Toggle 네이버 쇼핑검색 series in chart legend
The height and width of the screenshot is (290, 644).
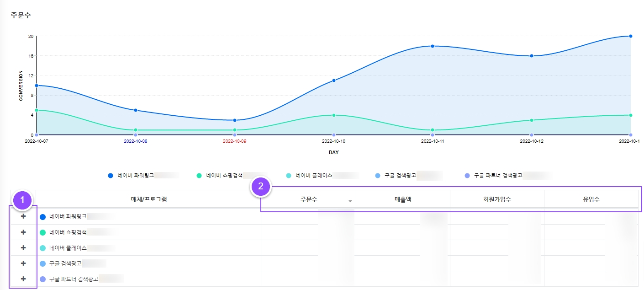coord(224,175)
